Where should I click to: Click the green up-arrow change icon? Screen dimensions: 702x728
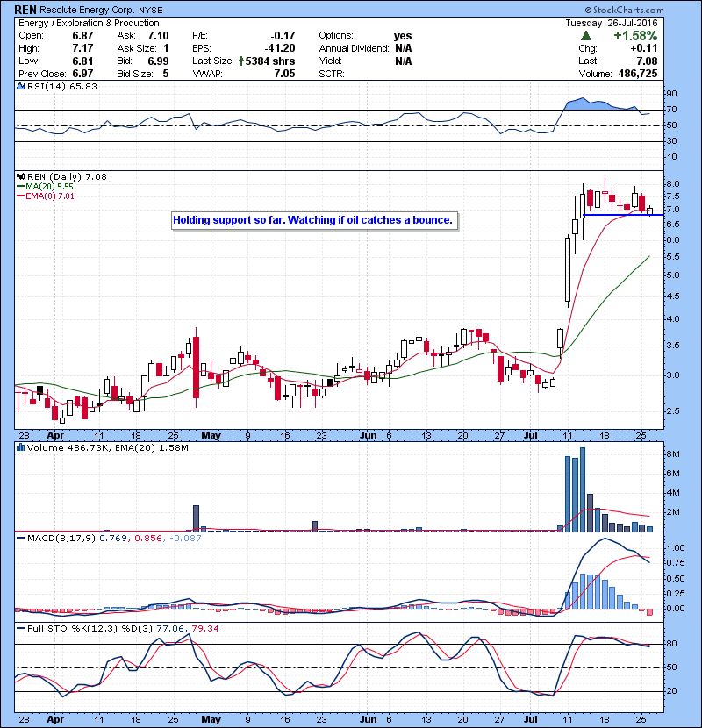click(x=586, y=36)
